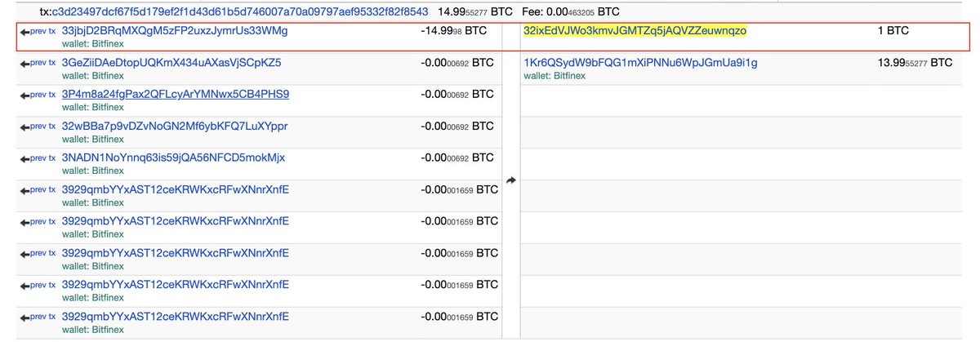Image resolution: width=980 pixels, height=342 pixels.
Task: Open prev tx arrow for 33jbjD2BRqMXQgM5zFP2uxzJymrUs33WMg
Action: click(38, 31)
